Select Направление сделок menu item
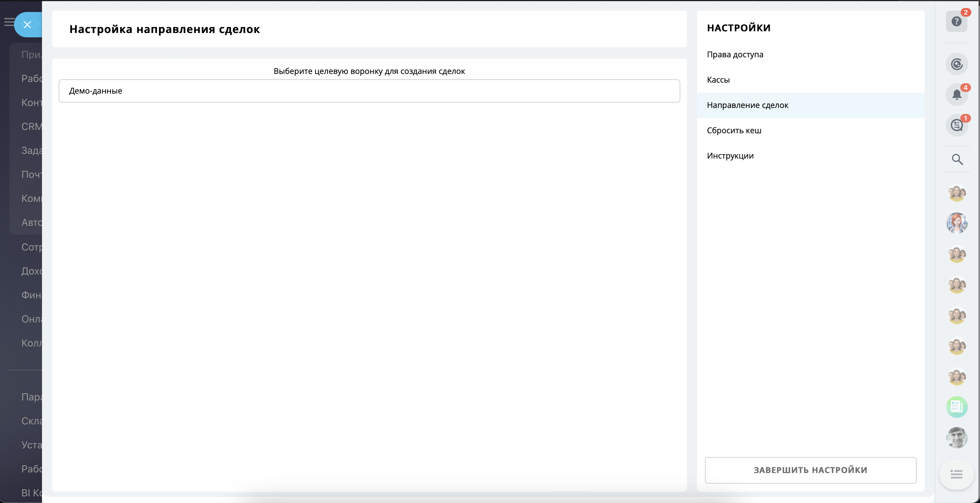Screen dimensions: 980x503 click(x=747, y=105)
